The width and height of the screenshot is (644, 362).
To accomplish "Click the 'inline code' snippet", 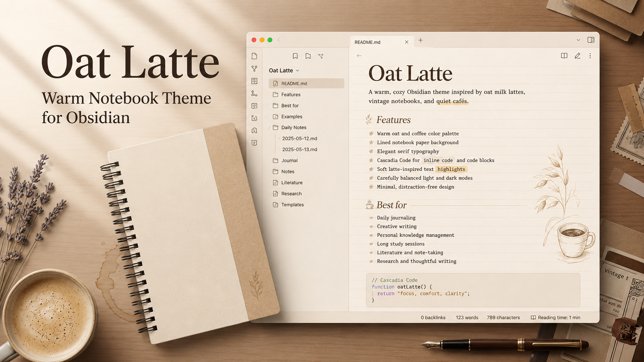I will (x=438, y=160).
